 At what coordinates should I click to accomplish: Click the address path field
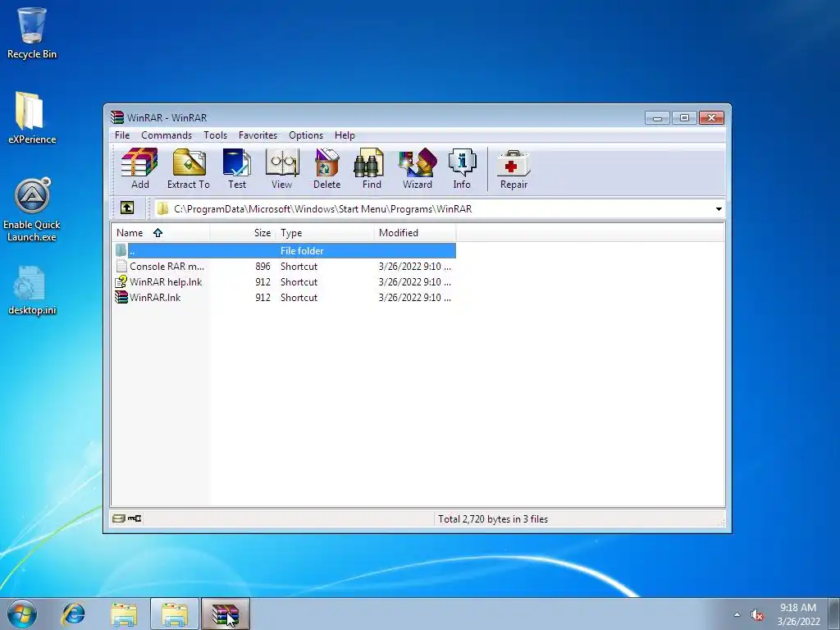click(440, 209)
